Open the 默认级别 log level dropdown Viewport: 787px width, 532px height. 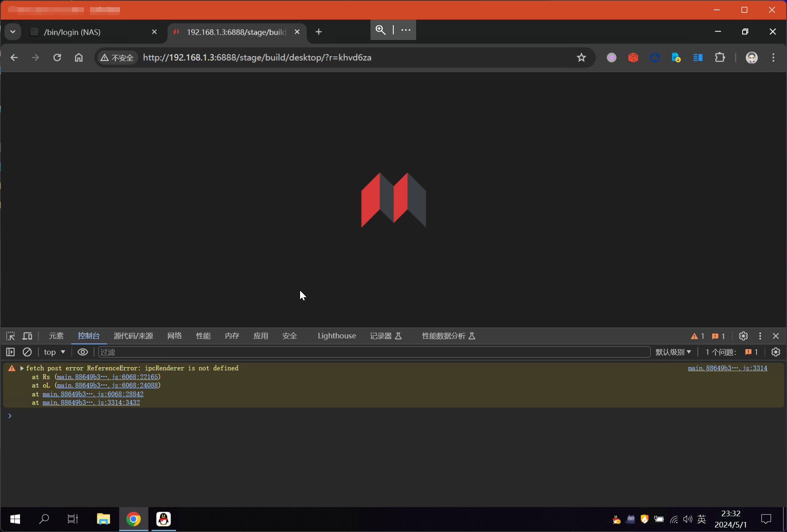[673, 352]
